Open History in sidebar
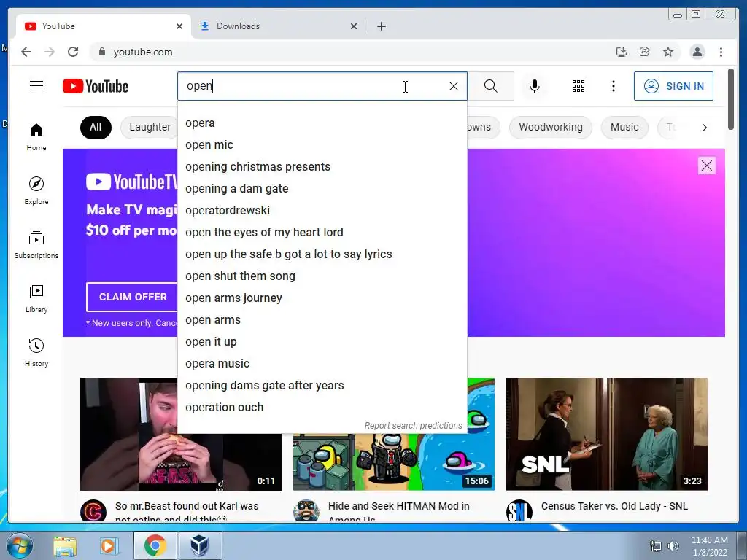 [36, 352]
